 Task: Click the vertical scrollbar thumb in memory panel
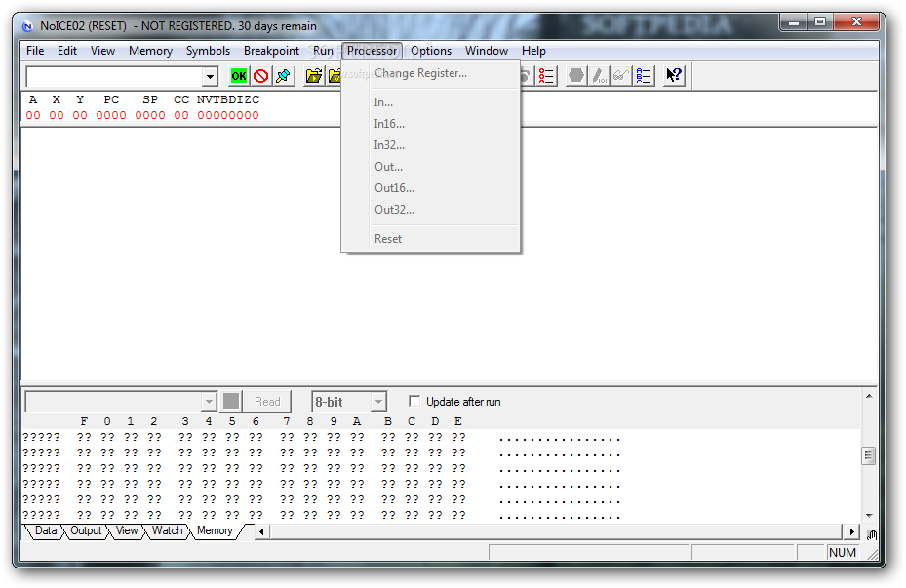[868, 455]
